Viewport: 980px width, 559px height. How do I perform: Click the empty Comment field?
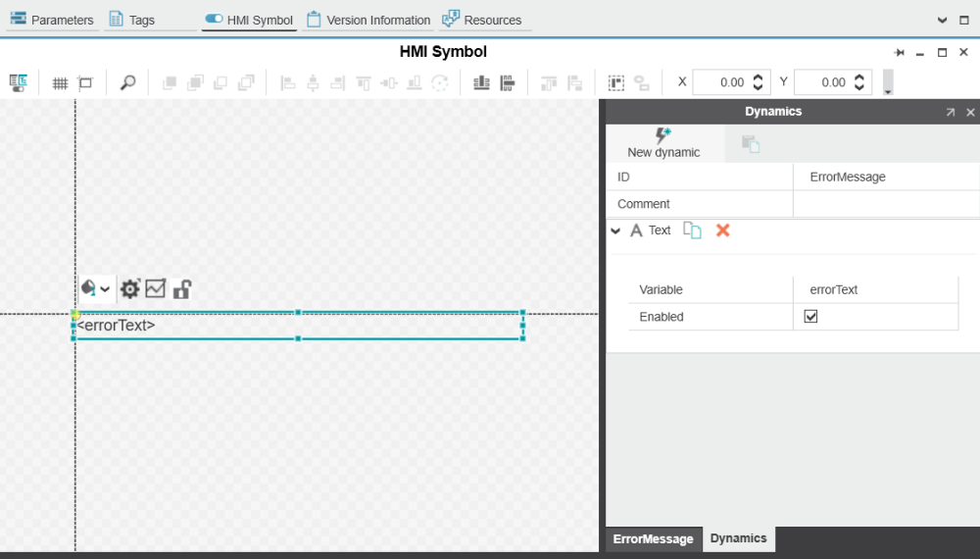click(886, 204)
